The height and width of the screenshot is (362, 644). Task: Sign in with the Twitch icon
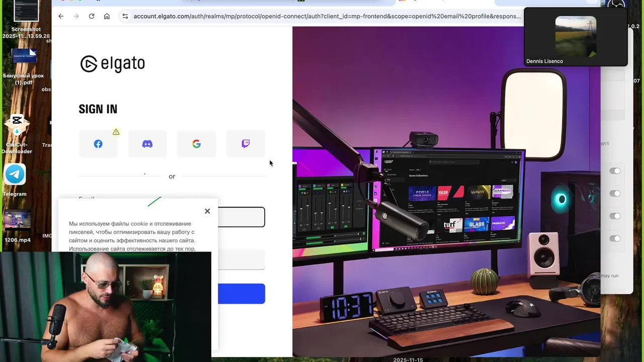[x=246, y=144]
